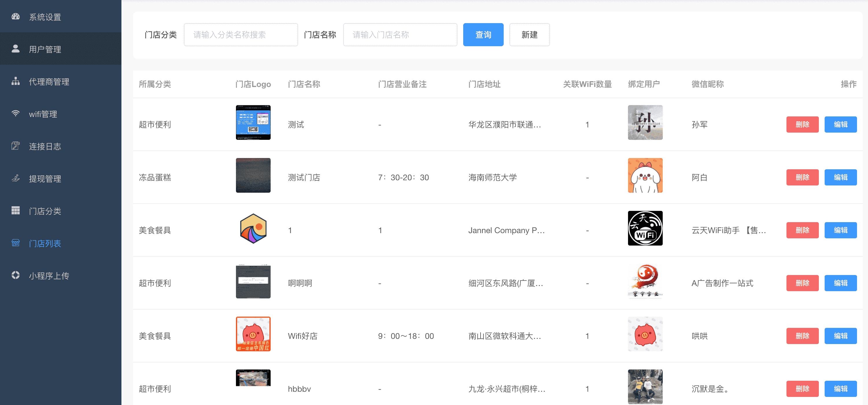
Task: Click business note 9：00～18：00
Action: coord(406,336)
